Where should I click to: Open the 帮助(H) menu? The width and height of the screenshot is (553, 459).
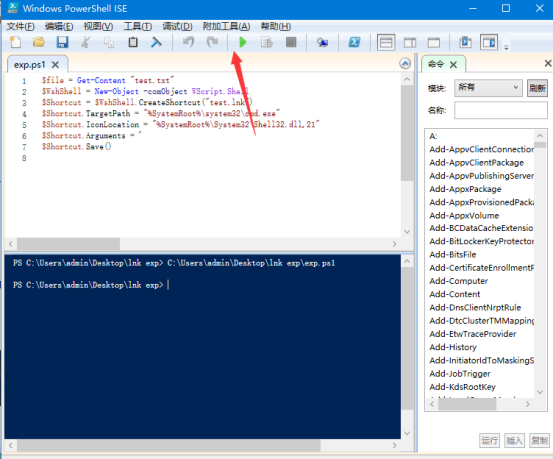coord(276,26)
